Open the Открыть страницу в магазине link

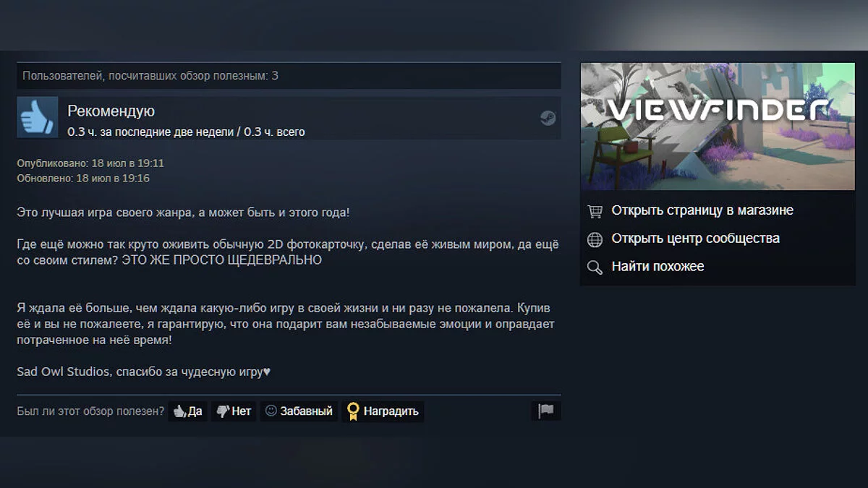[x=702, y=210]
